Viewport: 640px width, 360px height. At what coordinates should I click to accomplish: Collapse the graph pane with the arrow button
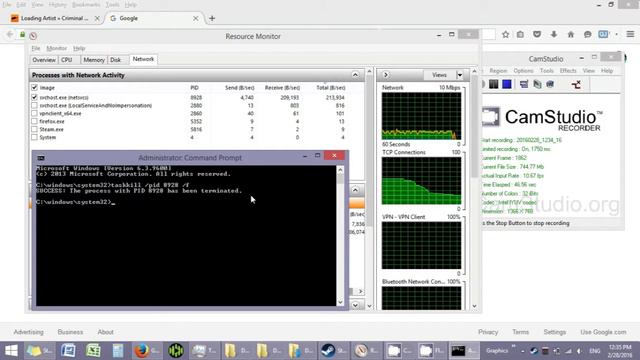(386, 75)
